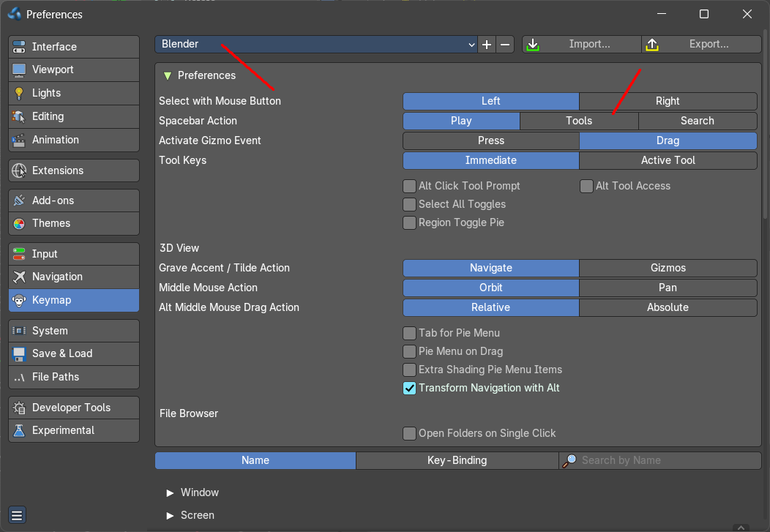
Task: Go to the Animation preferences
Action: (x=74, y=140)
